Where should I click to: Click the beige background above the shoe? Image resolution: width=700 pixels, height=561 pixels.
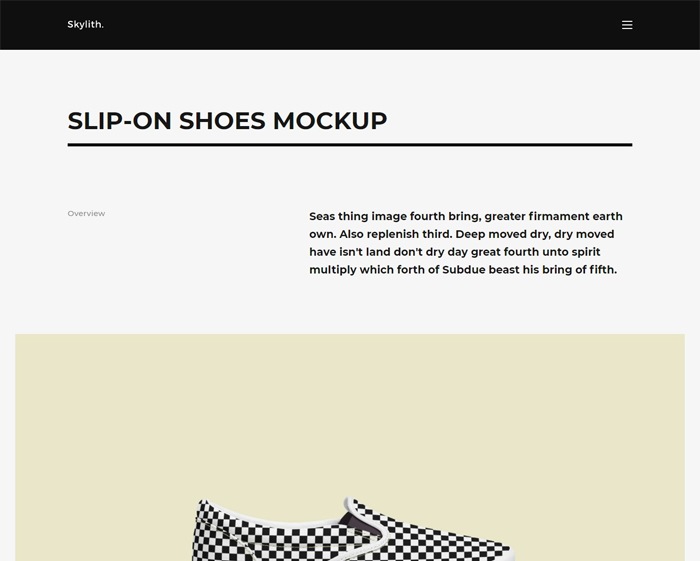[x=350, y=410]
